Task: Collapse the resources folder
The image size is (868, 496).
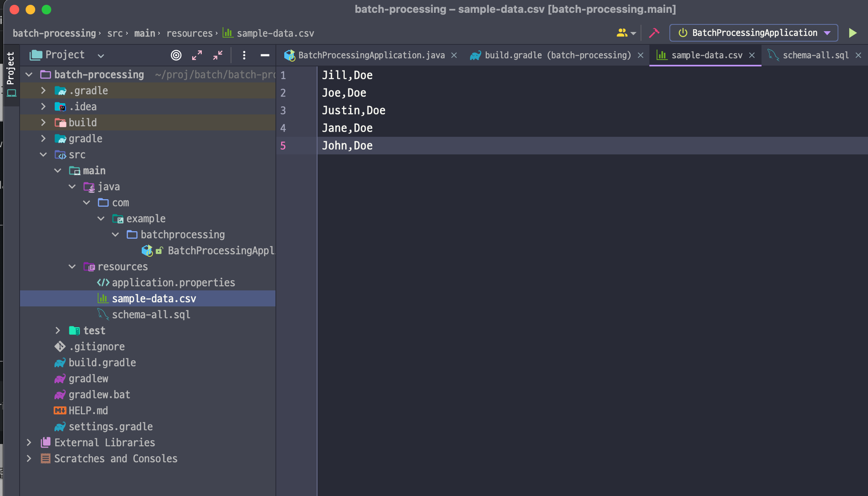Action: [x=72, y=266]
